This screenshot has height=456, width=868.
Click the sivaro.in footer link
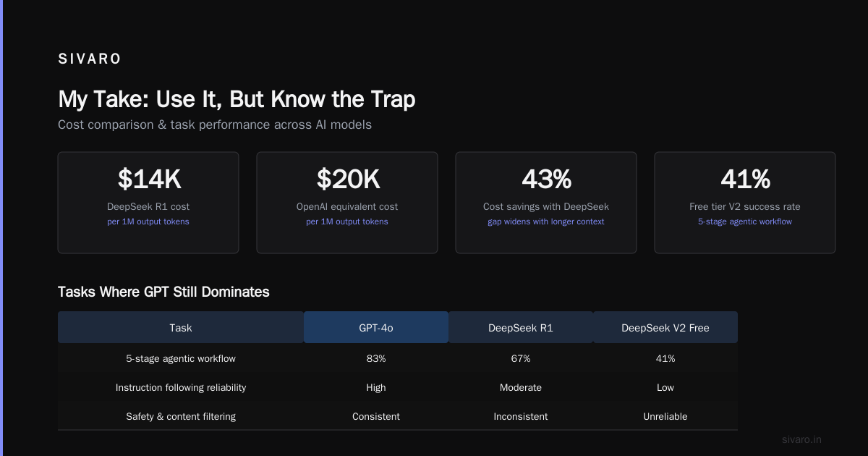[801, 439]
